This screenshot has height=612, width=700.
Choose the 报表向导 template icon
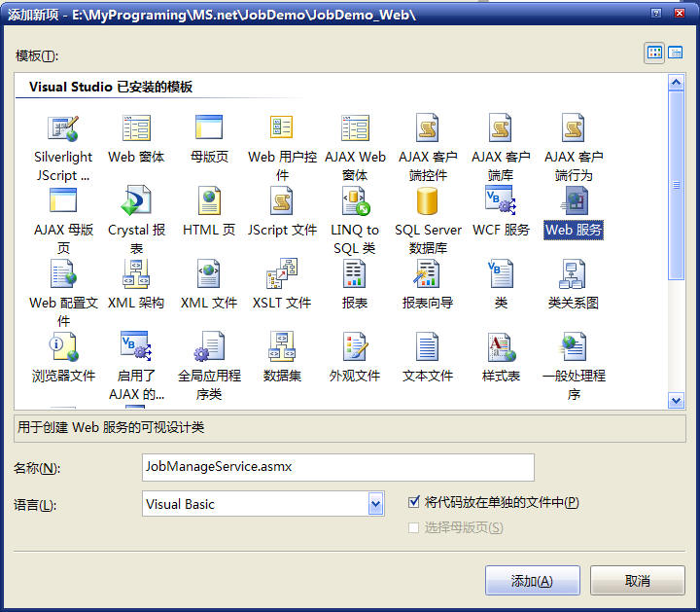pyautogui.click(x=427, y=273)
